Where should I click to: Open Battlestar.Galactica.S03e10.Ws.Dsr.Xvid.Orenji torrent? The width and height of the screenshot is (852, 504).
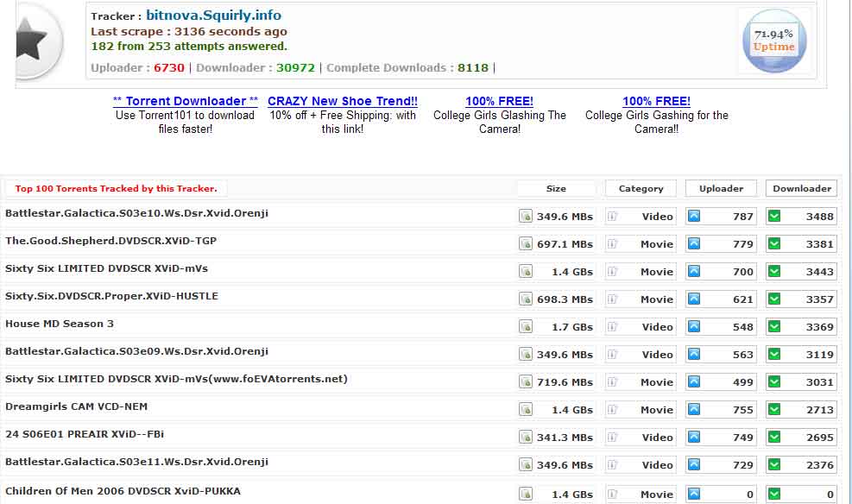coord(136,213)
